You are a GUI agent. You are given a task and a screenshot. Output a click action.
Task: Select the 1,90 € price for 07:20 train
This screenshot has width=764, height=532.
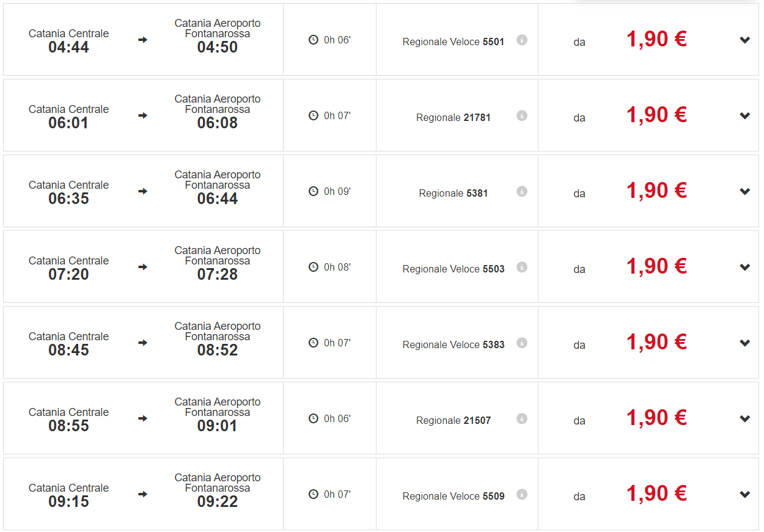click(656, 266)
